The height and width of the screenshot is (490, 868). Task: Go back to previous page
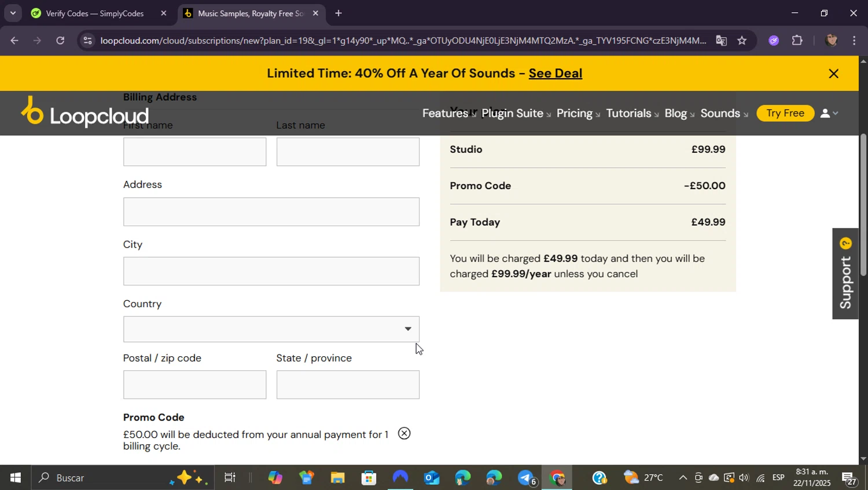coord(14,40)
